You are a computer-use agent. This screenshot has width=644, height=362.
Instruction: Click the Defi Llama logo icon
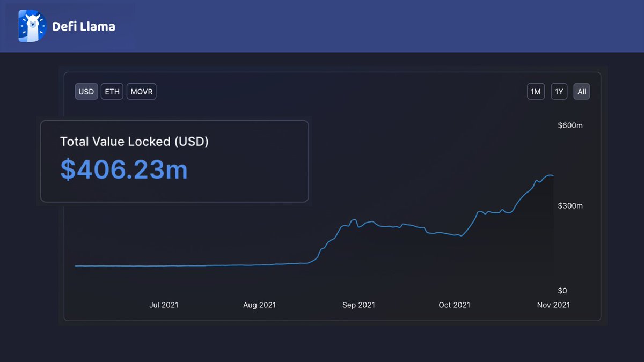pyautogui.click(x=33, y=26)
